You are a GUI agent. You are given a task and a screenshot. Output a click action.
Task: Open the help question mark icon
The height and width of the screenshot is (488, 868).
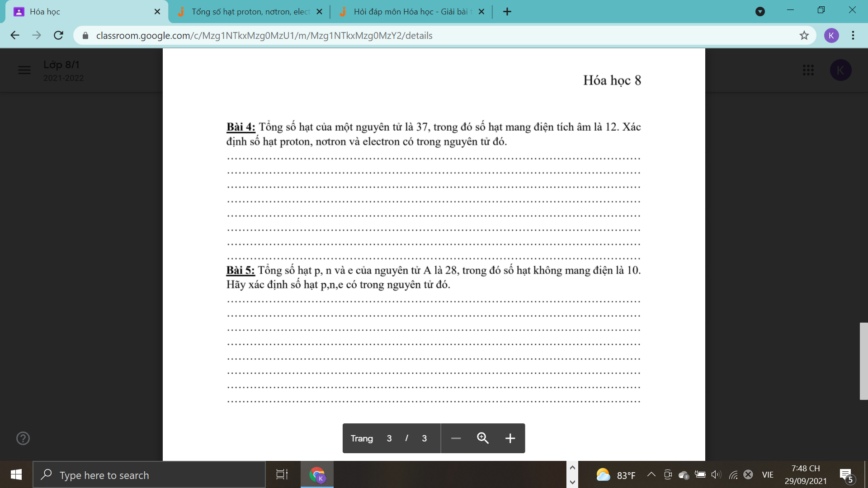23,438
